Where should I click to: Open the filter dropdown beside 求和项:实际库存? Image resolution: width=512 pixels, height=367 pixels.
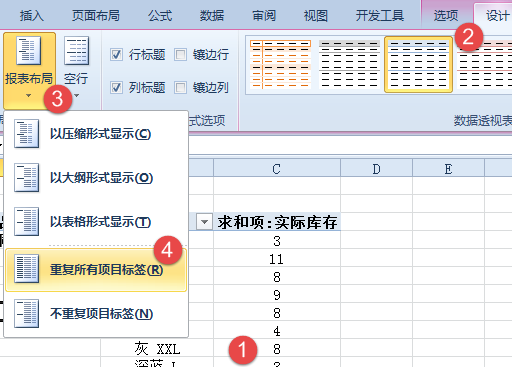(x=204, y=222)
